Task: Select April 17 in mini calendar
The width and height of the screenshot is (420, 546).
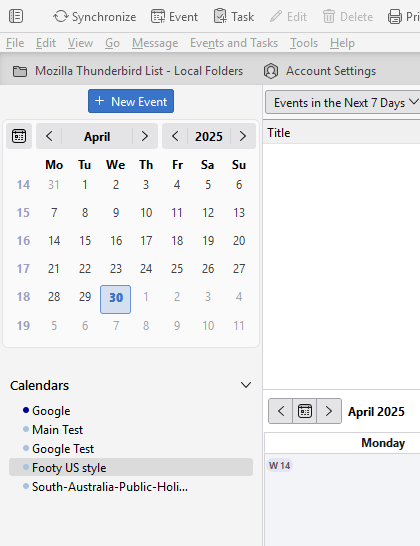Action: click(146, 241)
